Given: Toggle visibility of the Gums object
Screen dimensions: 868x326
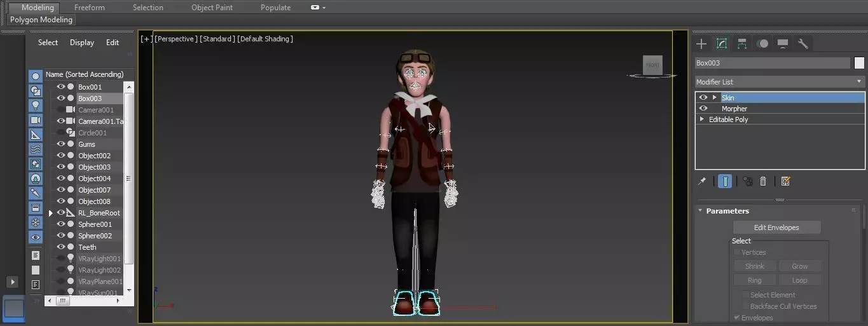Looking at the screenshot, I should click(61, 144).
